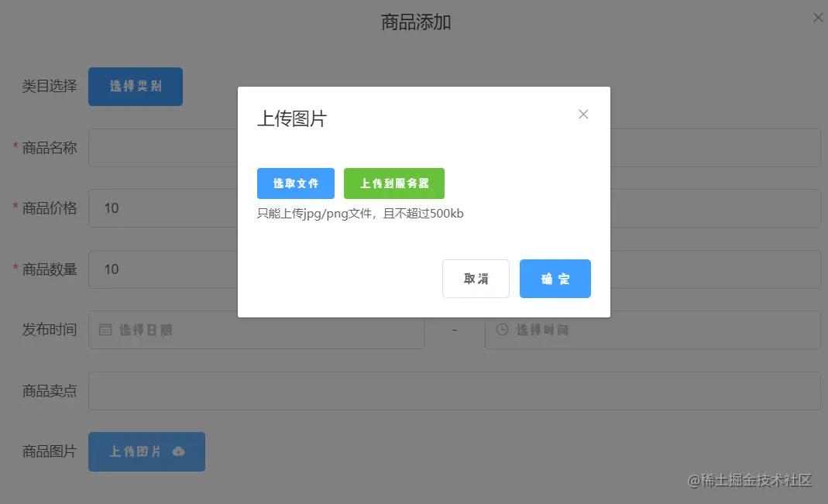The image size is (828, 504).
Task: Cancel upload with 取消 button
Action: 476,279
